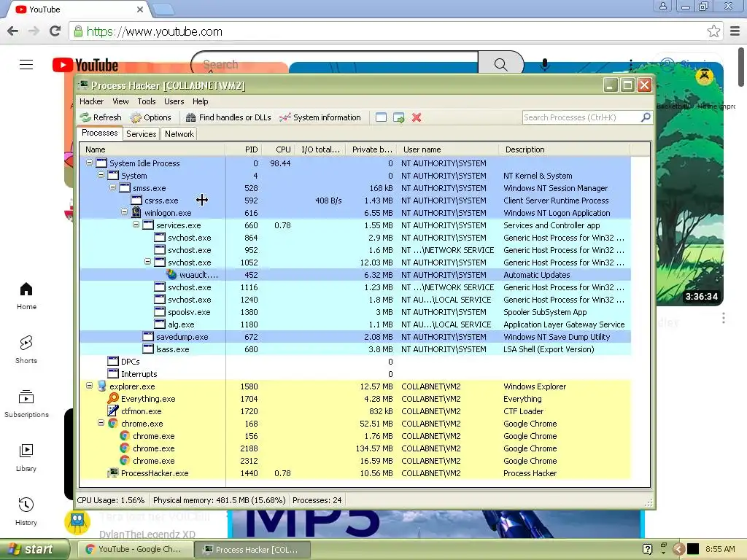Open Options in Process Hacker toolbar
This screenshot has width=747, height=560.
[x=150, y=117]
